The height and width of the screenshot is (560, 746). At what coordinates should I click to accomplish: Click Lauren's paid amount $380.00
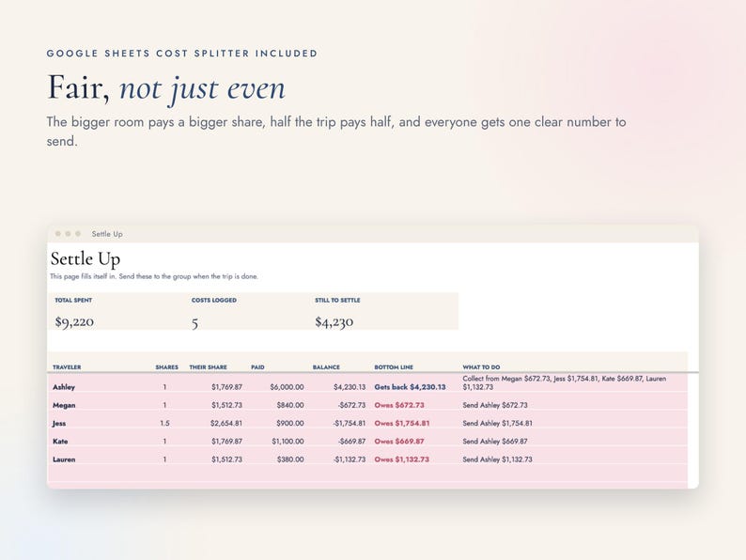[x=289, y=459]
